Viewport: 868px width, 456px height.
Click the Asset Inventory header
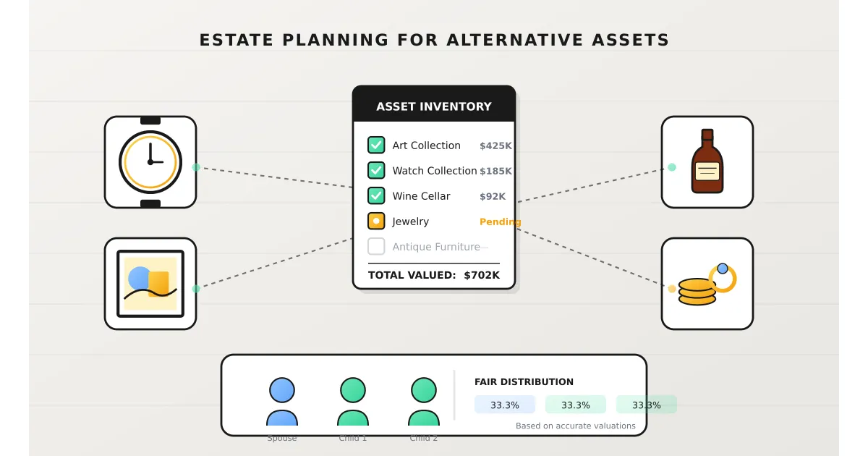(x=434, y=106)
